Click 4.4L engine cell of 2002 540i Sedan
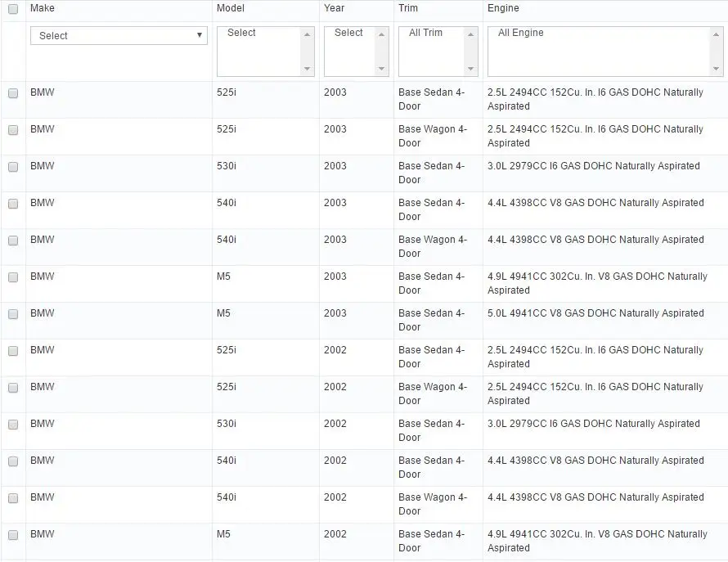 [595, 461]
